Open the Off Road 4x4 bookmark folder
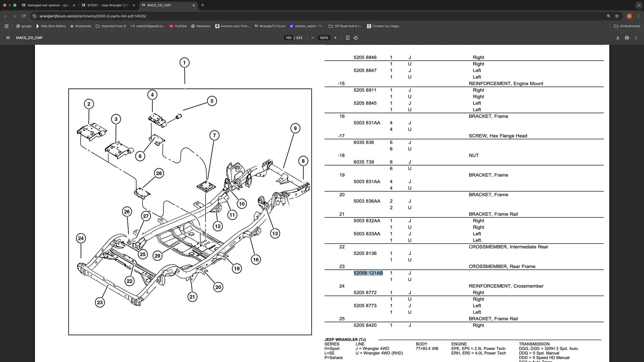 tap(345, 26)
